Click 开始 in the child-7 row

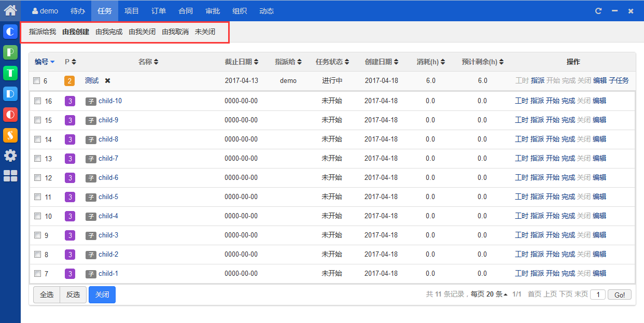[x=553, y=159]
